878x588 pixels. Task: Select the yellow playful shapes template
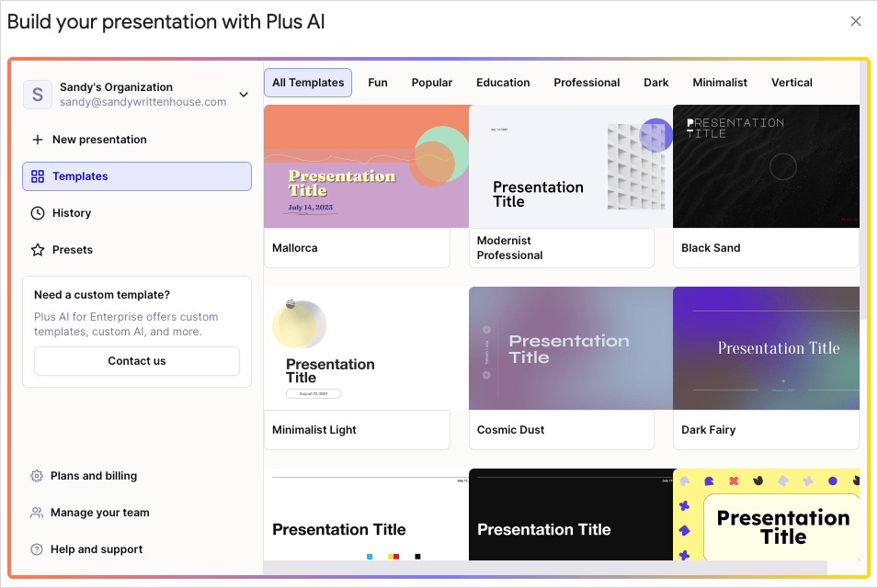pos(766,514)
